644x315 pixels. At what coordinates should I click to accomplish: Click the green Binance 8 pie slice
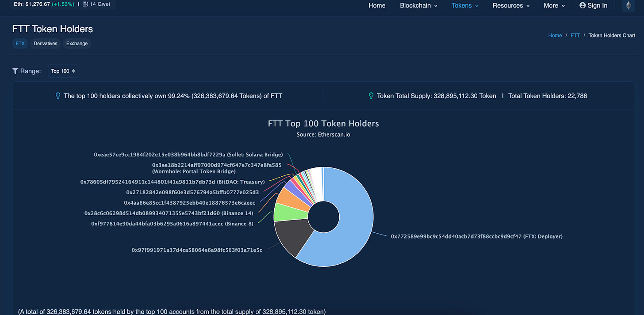click(x=290, y=212)
